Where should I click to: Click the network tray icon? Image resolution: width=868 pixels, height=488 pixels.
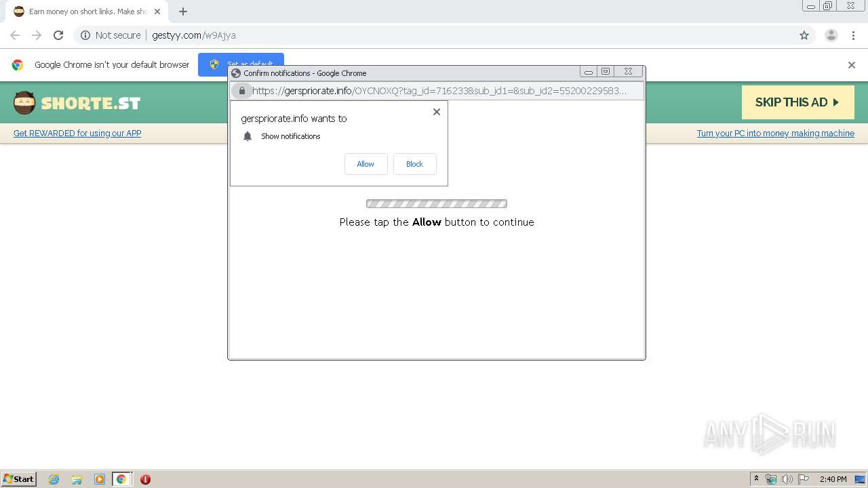(x=771, y=479)
